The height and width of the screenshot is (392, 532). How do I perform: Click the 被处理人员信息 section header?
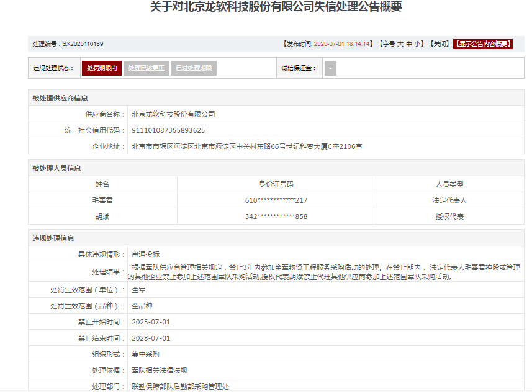coord(56,169)
